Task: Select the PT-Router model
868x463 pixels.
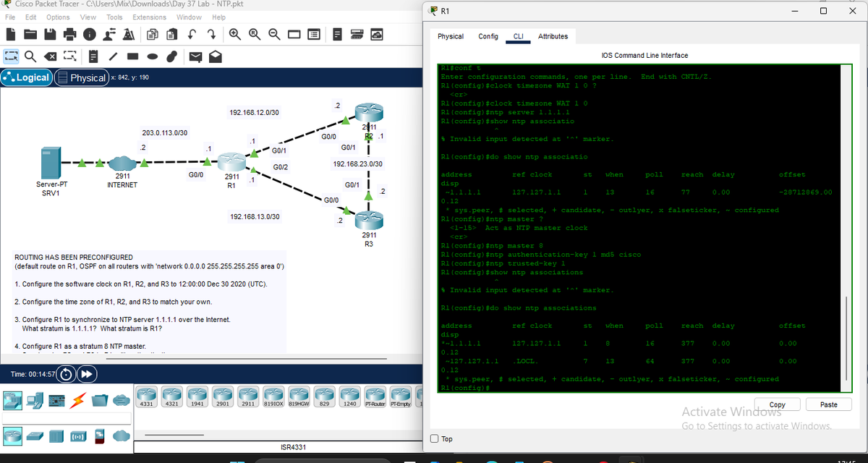Action: click(375, 396)
